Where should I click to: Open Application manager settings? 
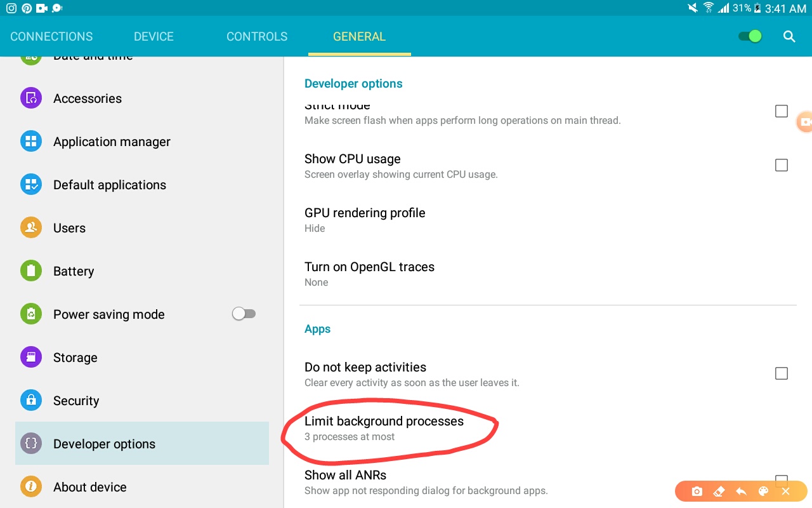pyautogui.click(x=142, y=142)
